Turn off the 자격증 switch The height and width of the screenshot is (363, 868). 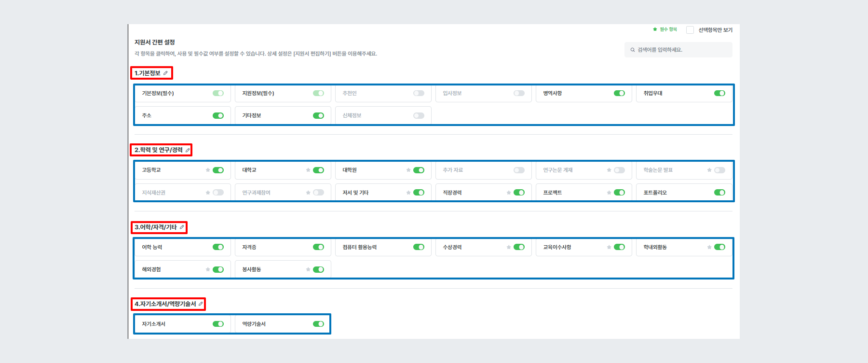point(319,247)
